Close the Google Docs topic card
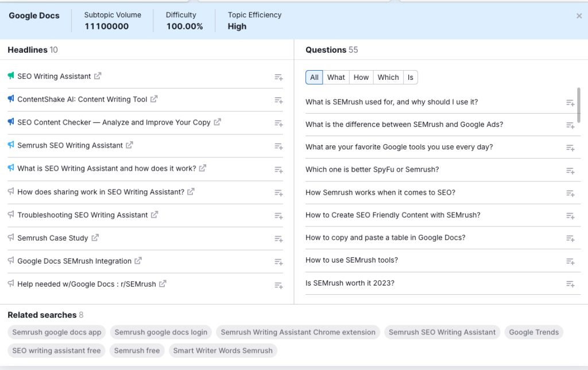Screen dimensions: 588x370 [x=580, y=16]
